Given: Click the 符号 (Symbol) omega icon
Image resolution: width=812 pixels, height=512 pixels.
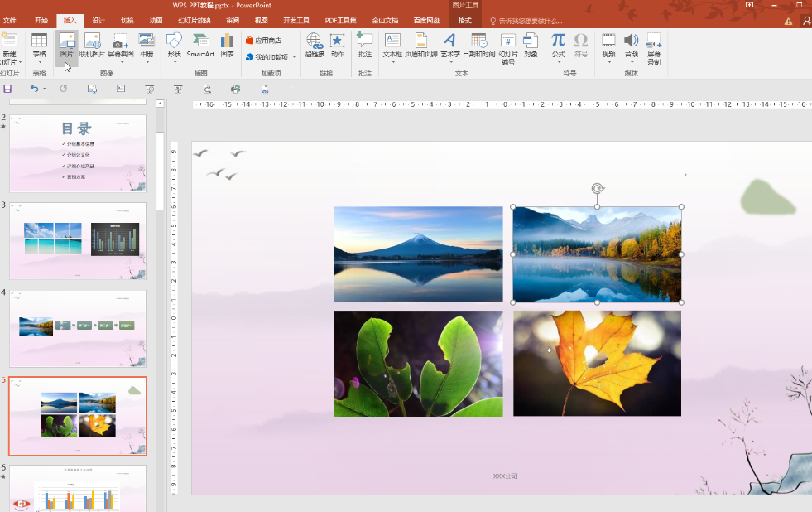Looking at the screenshot, I should (x=581, y=41).
